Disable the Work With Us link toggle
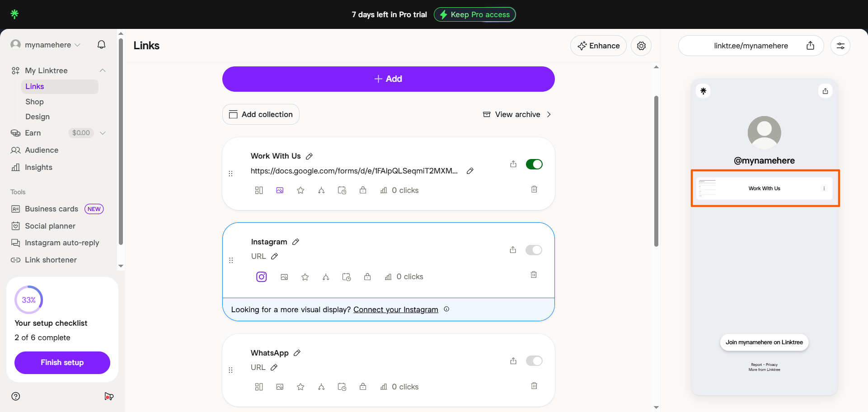 [534, 164]
